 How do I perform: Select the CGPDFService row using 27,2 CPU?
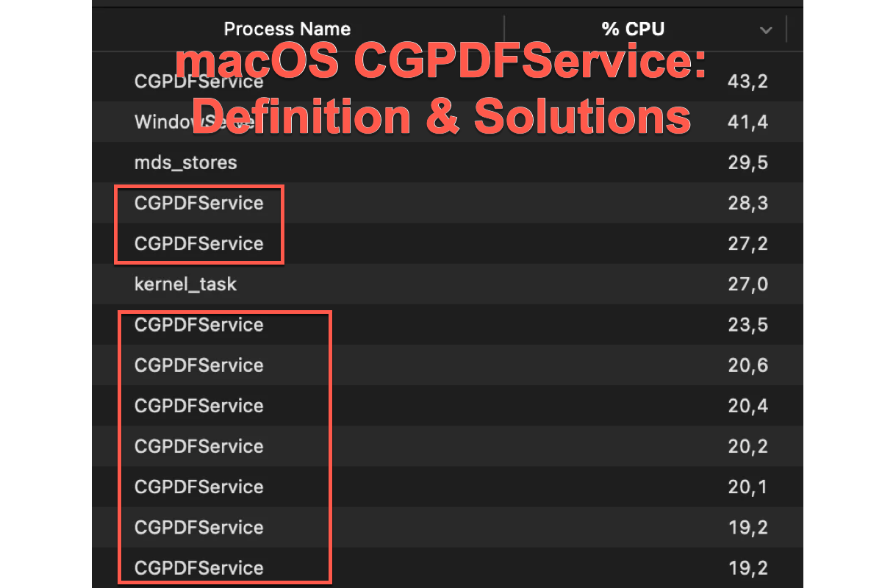click(448, 243)
